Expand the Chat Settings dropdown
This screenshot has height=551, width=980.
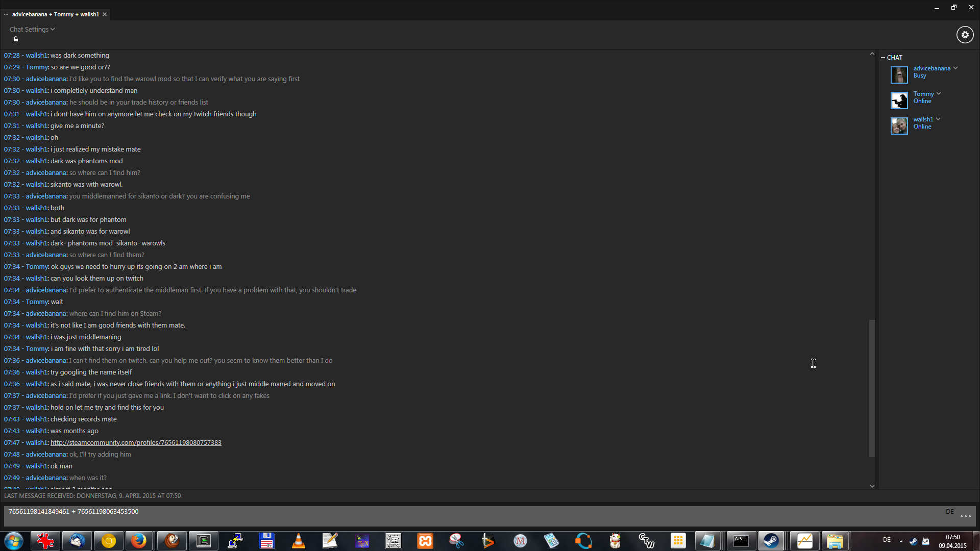[x=32, y=30]
